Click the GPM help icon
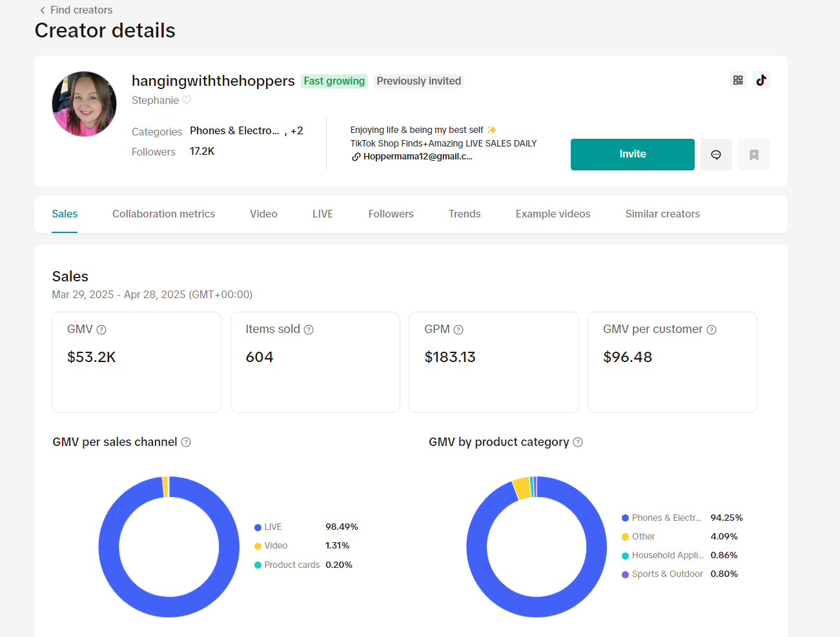 [x=458, y=330]
